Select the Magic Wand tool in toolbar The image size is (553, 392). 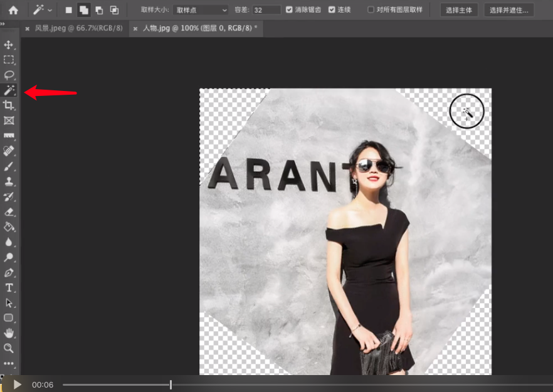(9, 91)
